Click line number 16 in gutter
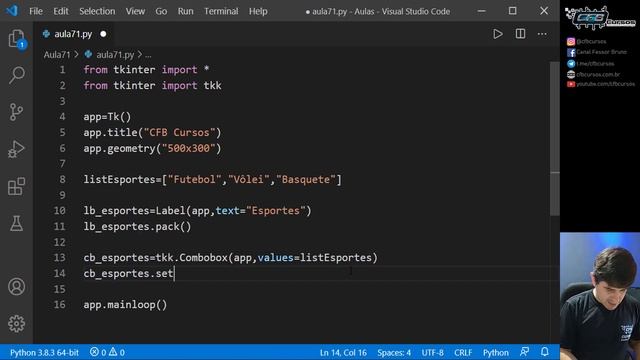Screen dimensions: 640x360 [x=60, y=305]
